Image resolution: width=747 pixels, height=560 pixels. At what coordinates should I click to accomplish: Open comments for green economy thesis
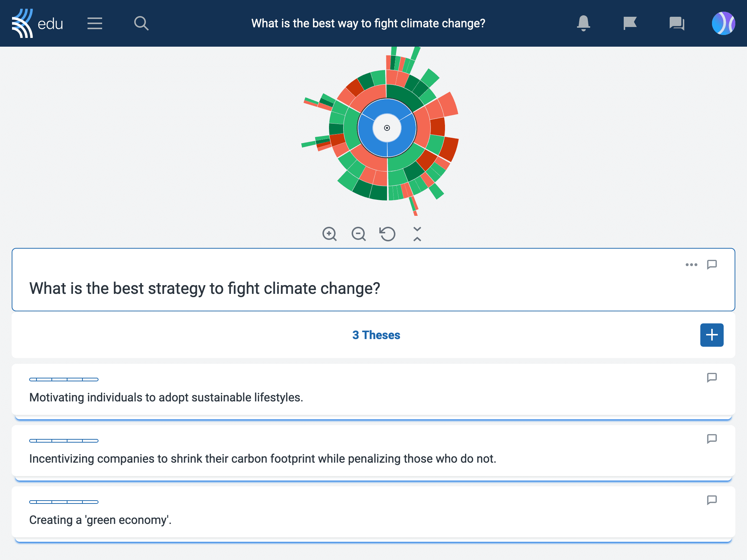(712, 500)
